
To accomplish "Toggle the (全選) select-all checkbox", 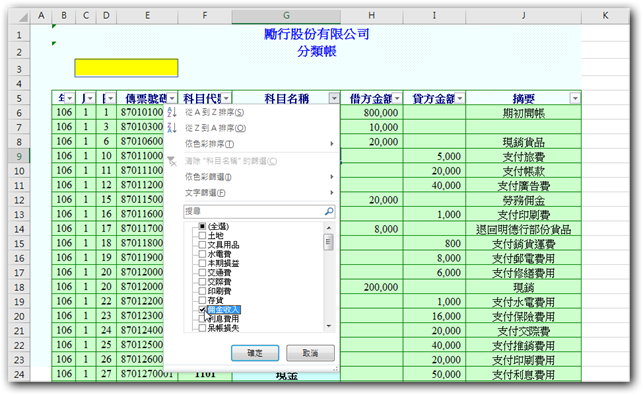I will [202, 226].
